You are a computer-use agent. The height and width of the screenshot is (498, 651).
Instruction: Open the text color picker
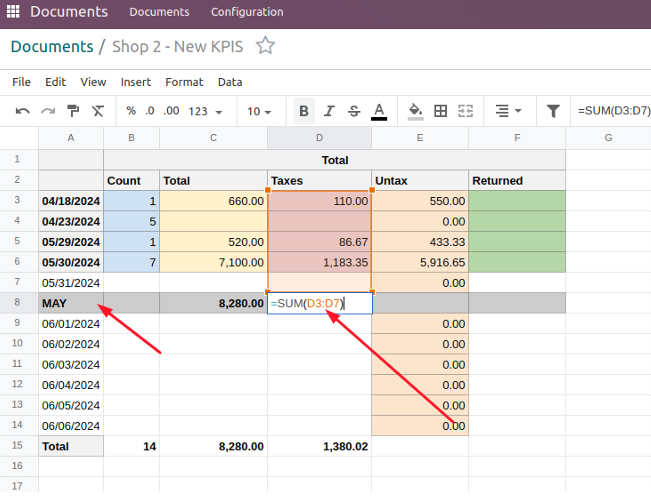pos(379,111)
